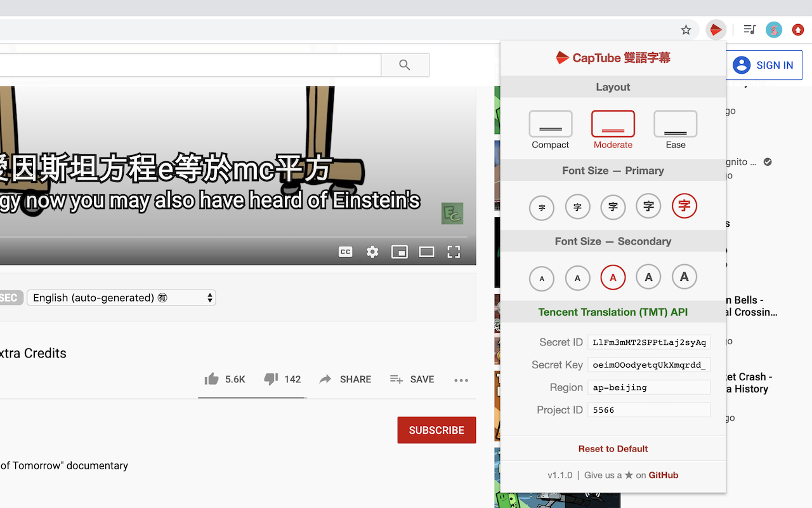Click the Secret ID input field
The width and height of the screenshot is (812, 508).
point(649,342)
